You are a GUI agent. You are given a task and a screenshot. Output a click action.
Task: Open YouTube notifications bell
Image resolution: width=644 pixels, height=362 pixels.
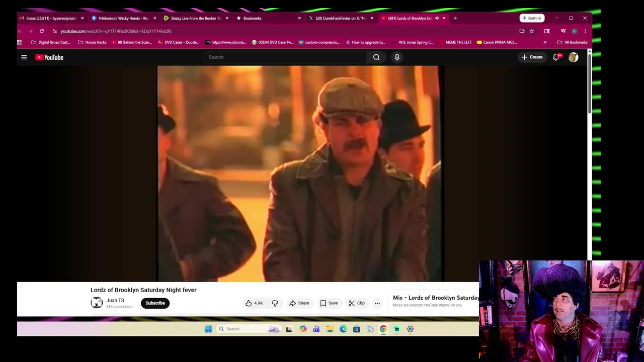point(556,57)
